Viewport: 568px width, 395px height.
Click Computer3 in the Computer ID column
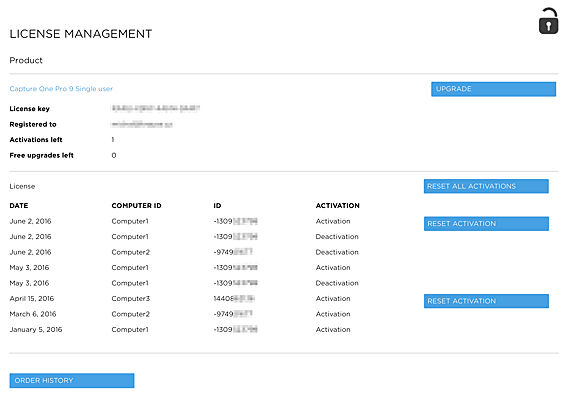pos(131,299)
